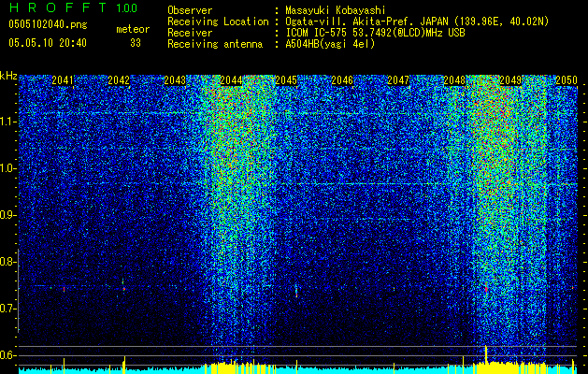Click the 2046 time marker

coord(342,80)
